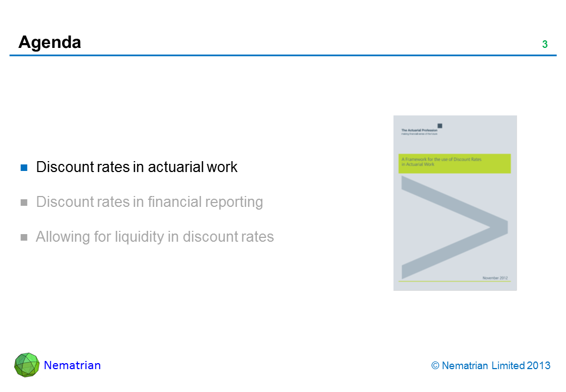Click the thin green line at cover bottom
This screenshot has height=392, width=566.
tap(454, 281)
